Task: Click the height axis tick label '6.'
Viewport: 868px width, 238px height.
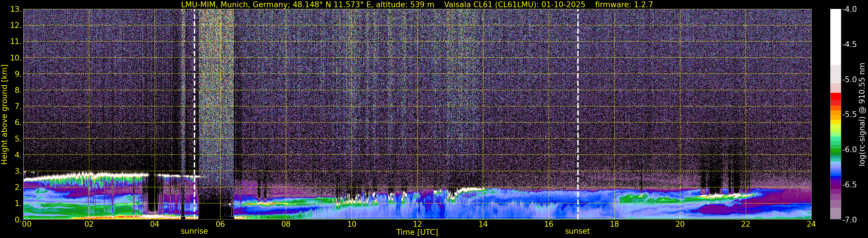Action: click(x=18, y=122)
